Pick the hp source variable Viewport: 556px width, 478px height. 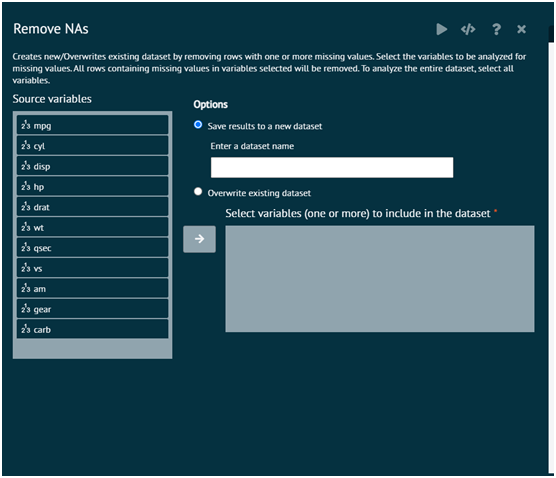pos(93,186)
